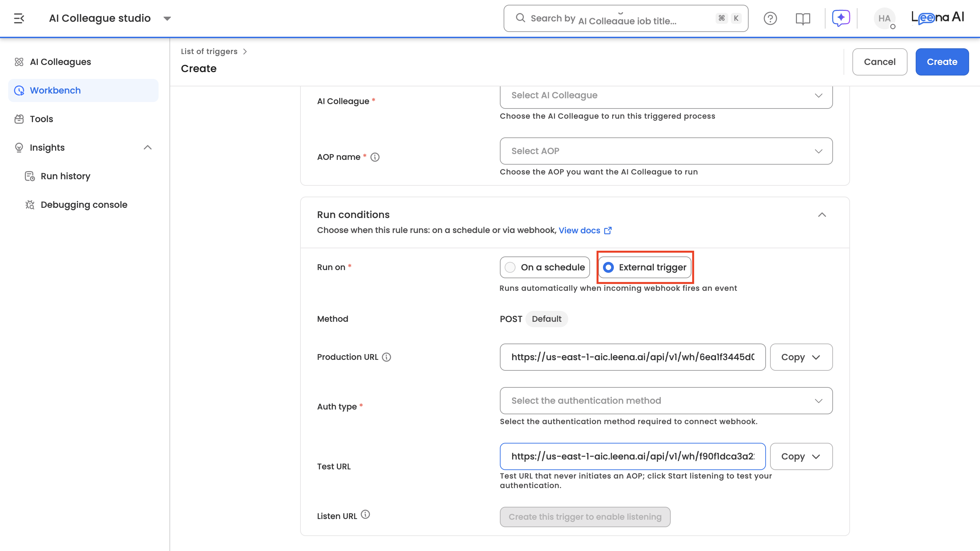Screen dimensions: 980x551
Task: Go to AI Colleagues in sidebar
Action: [x=83, y=62]
